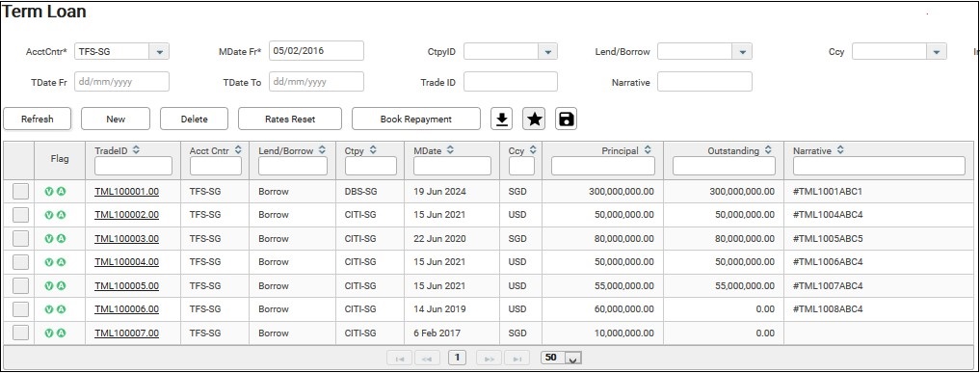Image resolution: width=980 pixels, height=373 pixels.
Task: Open trade link TML100006.00
Action: point(126,308)
